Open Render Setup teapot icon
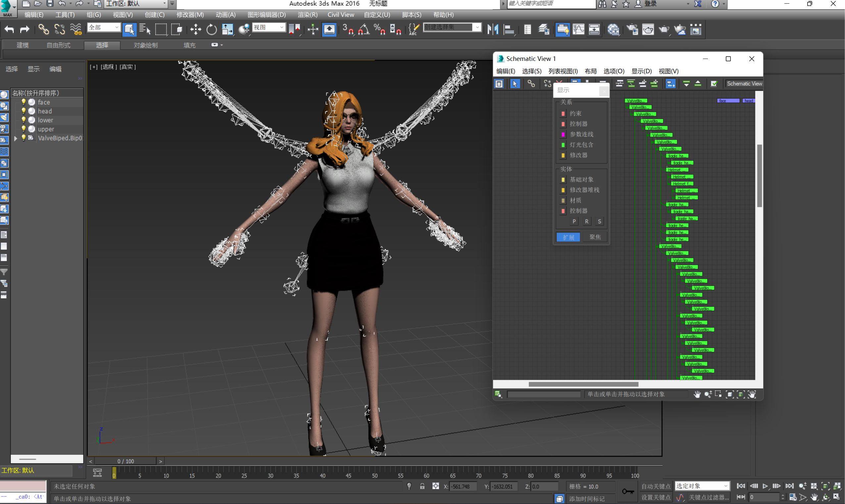This screenshot has height=504, width=845. (632, 29)
